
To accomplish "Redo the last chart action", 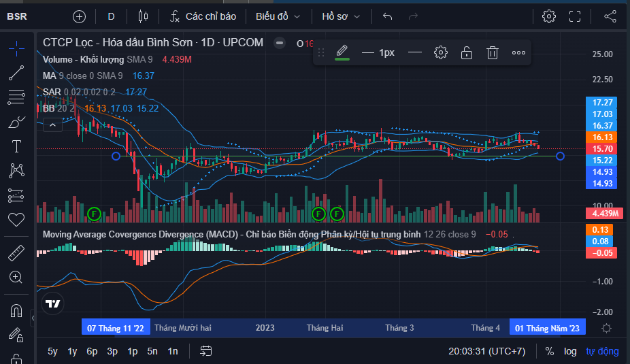I will click(413, 16).
